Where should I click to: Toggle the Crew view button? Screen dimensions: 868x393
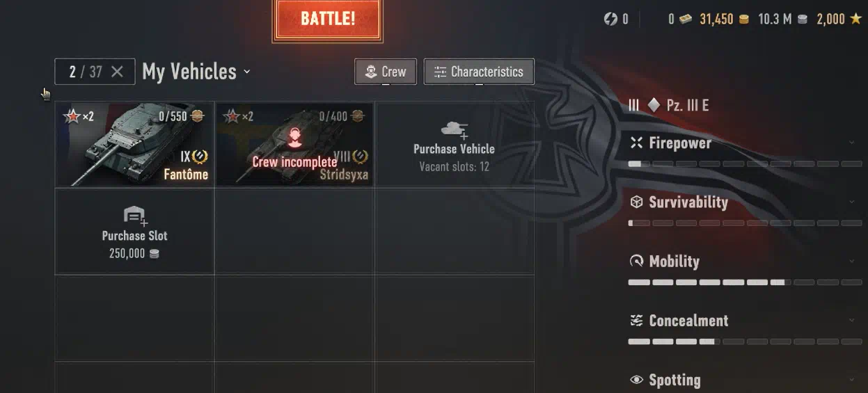pos(386,72)
